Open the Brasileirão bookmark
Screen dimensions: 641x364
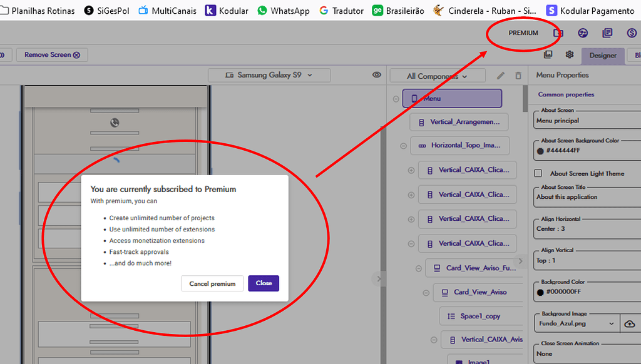pos(398,11)
